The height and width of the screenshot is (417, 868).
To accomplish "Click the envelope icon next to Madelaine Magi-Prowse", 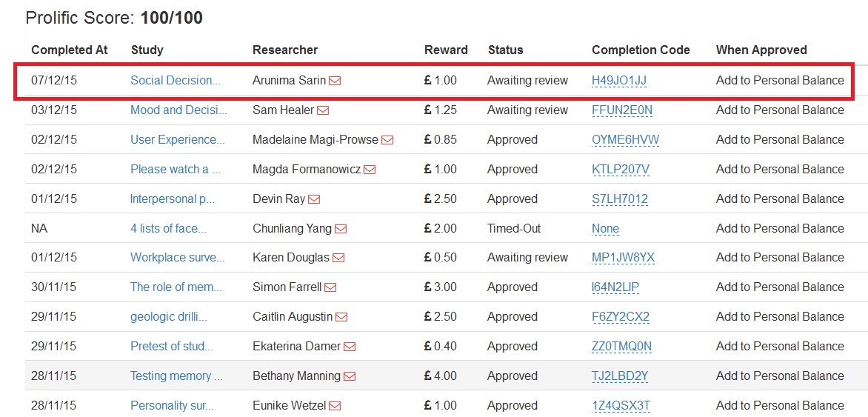I will click(x=387, y=140).
